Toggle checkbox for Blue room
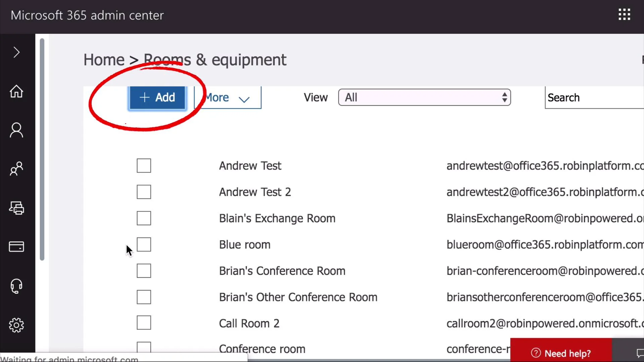This screenshot has width=644, height=362. pyautogui.click(x=144, y=244)
